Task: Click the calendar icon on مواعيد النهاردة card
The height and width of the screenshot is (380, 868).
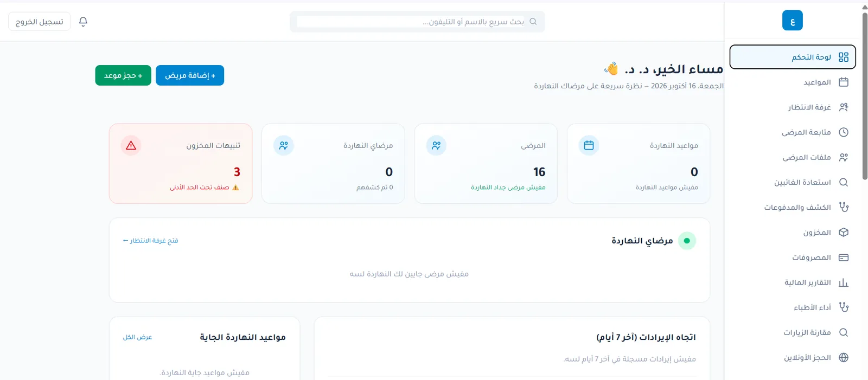Action: (589, 145)
